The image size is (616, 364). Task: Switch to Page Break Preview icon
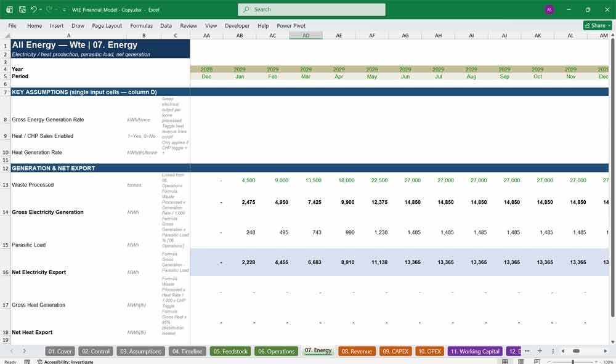[537, 362]
